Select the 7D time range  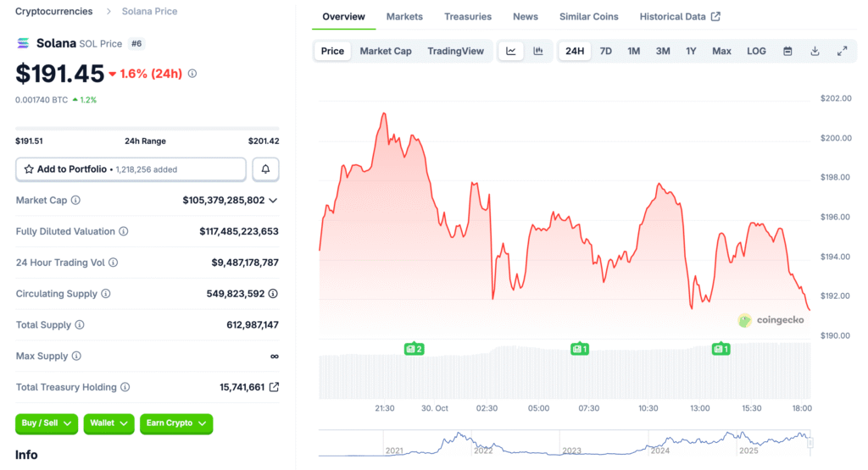click(605, 51)
